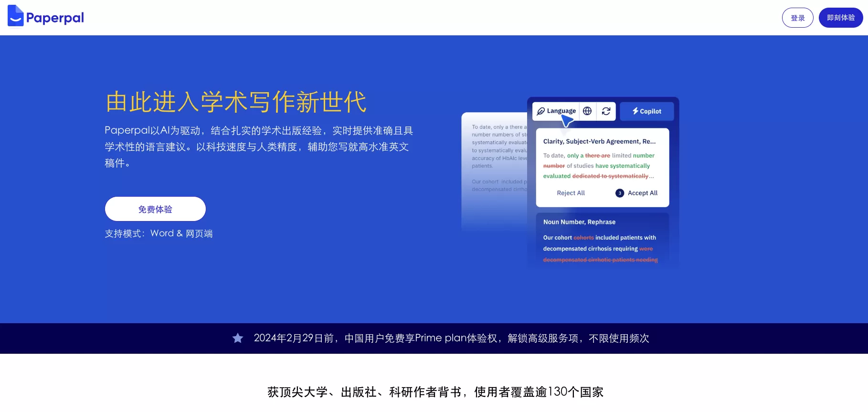Screen dimensions: 868x412
Task: Click the refresh paraphrase icon
Action: [x=606, y=111]
